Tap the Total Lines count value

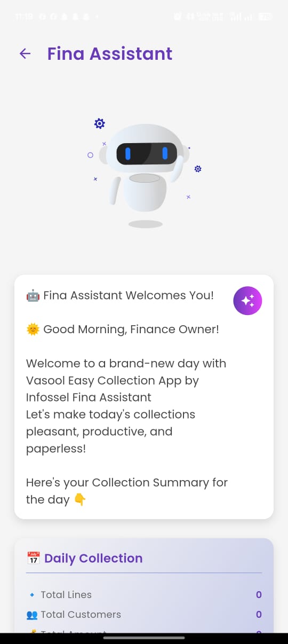259,595
